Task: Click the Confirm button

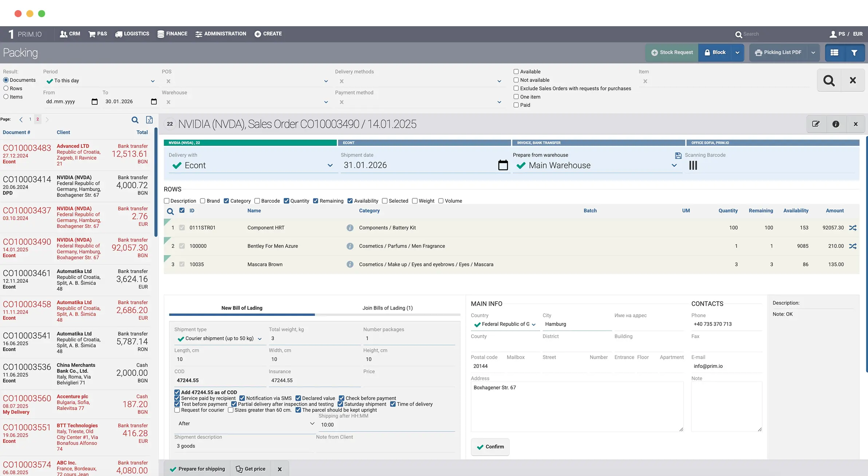Action: pos(490,447)
